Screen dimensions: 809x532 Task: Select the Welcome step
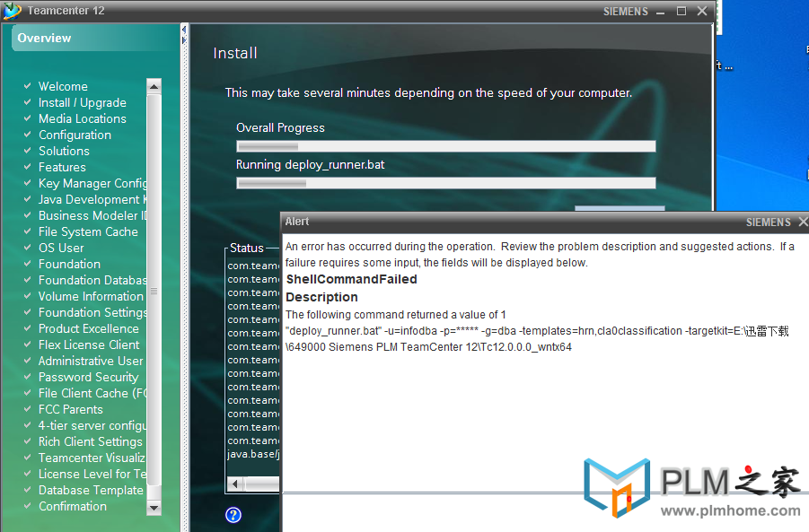point(63,87)
